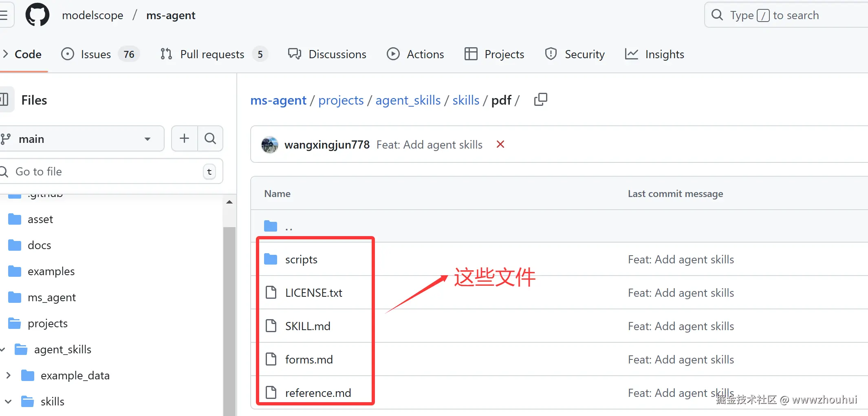Open the modelscope organization link
Image resolution: width=868 pixels, height=416 pixels.
pyautogui.click(x=93, y=15)
